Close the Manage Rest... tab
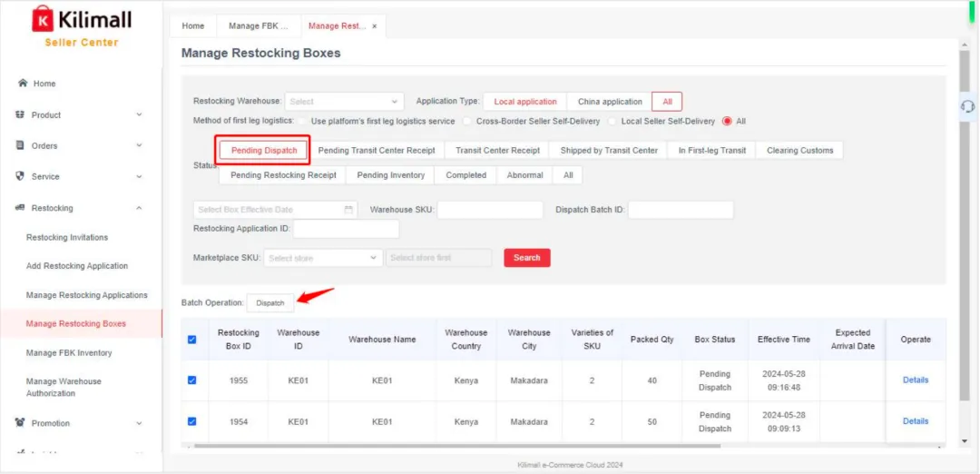This screenshot has width=980, height=474. coord(375,26)
